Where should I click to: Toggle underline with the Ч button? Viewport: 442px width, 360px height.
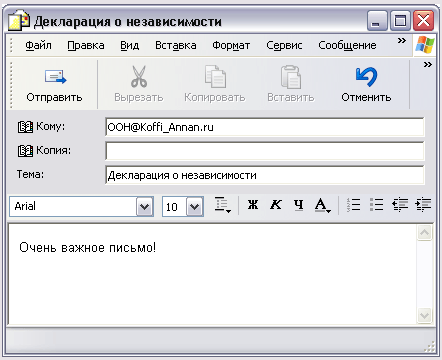[298, 205]
